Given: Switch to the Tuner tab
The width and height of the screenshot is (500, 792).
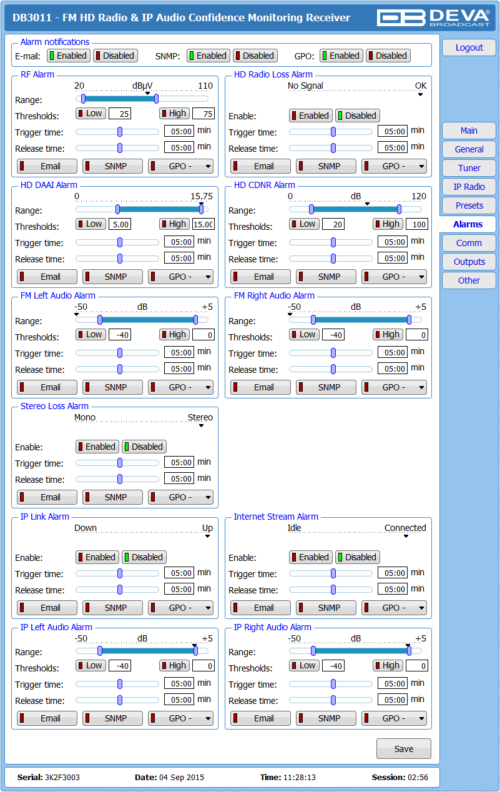Looking at the screenshot, I should click(469, 168).
